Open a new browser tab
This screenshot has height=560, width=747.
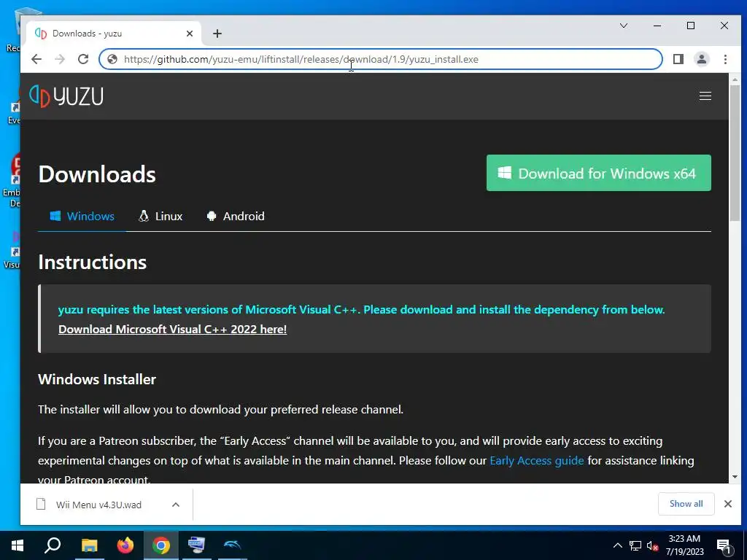pos(217,34)
